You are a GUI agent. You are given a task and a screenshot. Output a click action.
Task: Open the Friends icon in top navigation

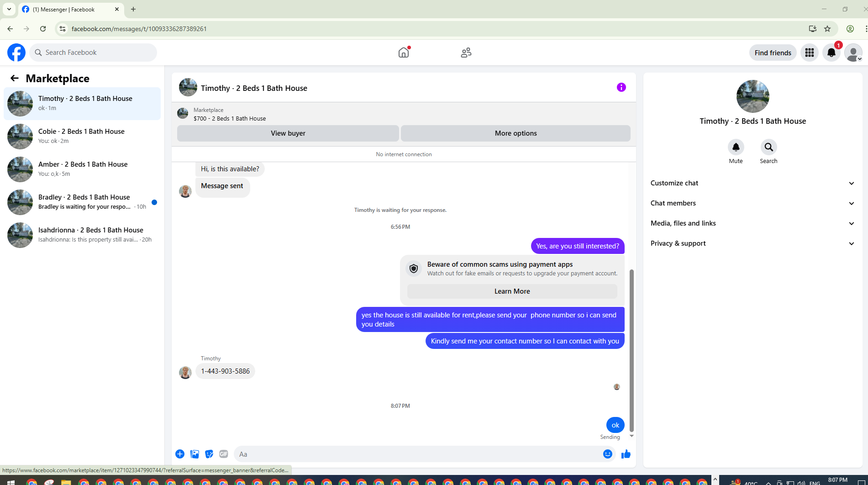pos(466,53)
